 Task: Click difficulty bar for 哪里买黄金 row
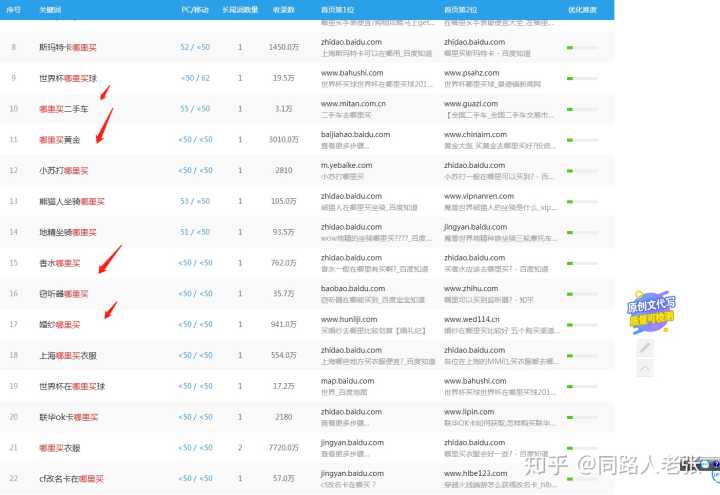(582, 140)
